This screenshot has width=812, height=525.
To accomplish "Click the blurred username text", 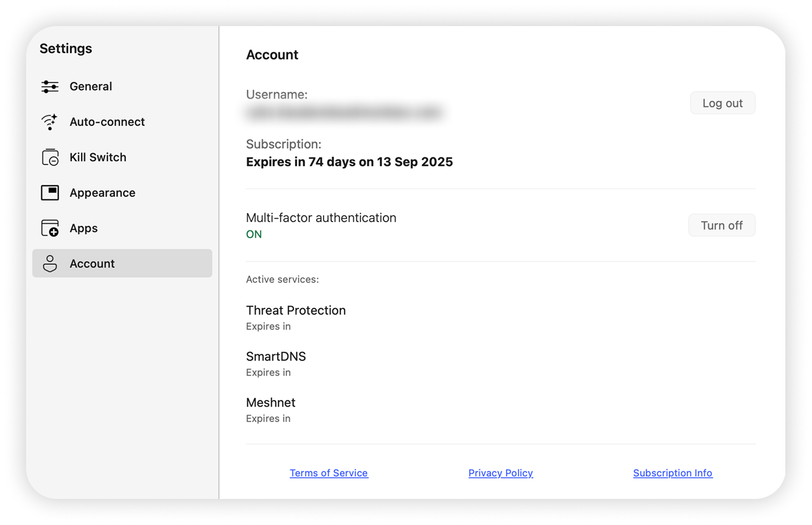I will [344, 113].
